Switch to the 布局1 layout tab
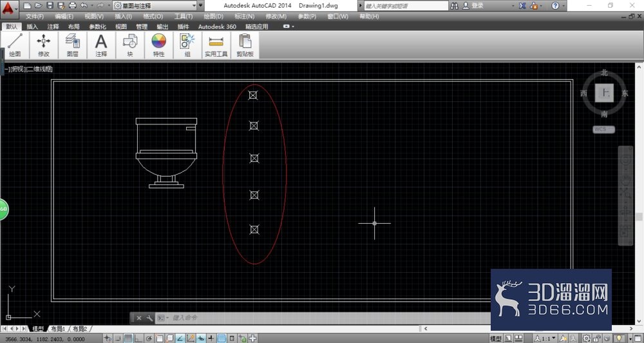Screen dimensions: 644x343 (59, 329)
